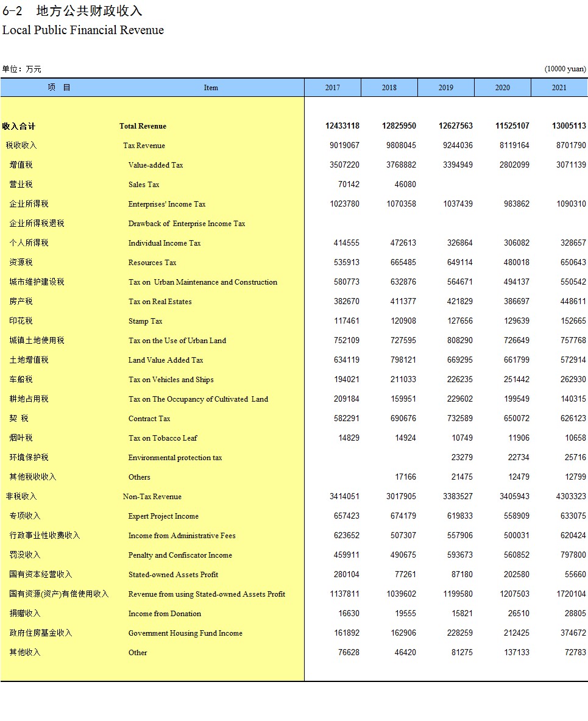Viewport: 588px width, 721px height.
Task: Select 'Income from Donation' label
Action: tap(165, 613)
